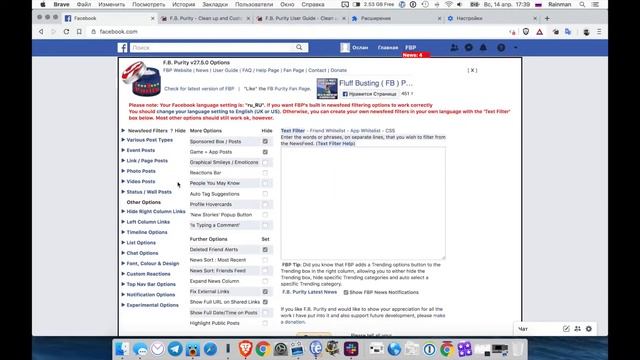Enable People You May Know checkbox
640x360 pixels.
pyautogui.click(x=265, y=183)
